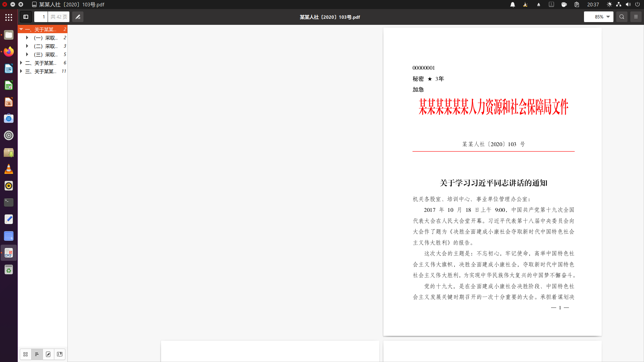Click the red header '人力资源和社会保障局文件'
The height and width of the screenshot is (362, 644).
pyautogui.click(x=518, y=107)
